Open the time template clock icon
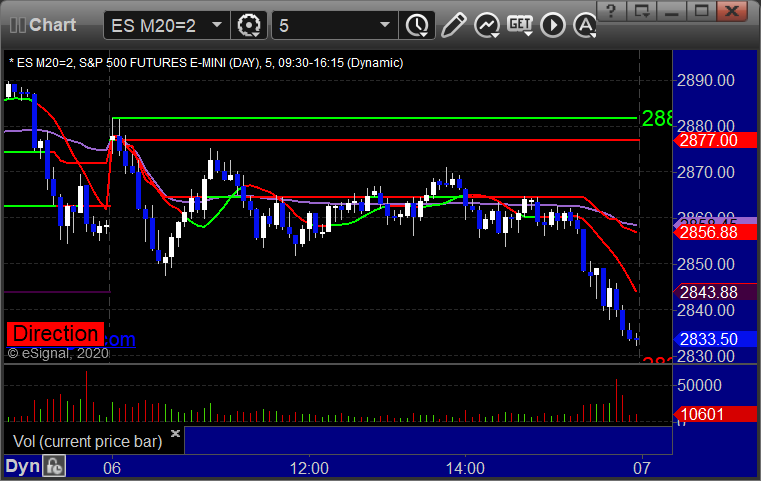The width and height of the screenshot is (761, 481). click(417, 25)
